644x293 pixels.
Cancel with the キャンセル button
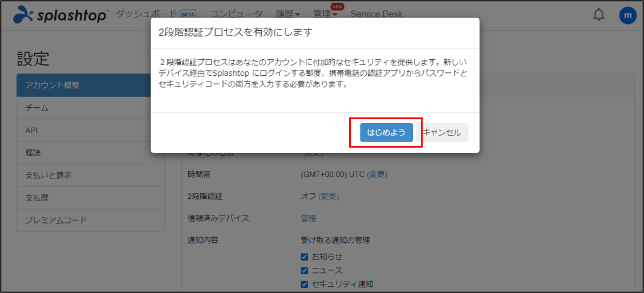(442, 132)
